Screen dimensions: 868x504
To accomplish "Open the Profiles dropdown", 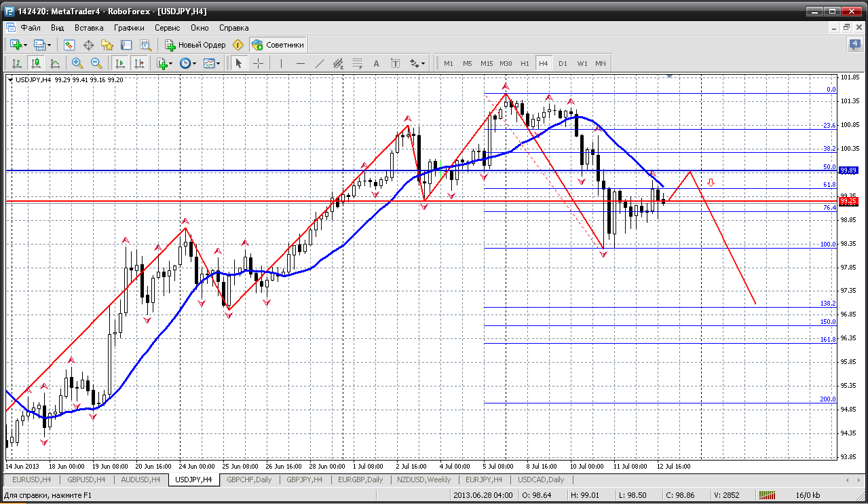I will (42, 45).
